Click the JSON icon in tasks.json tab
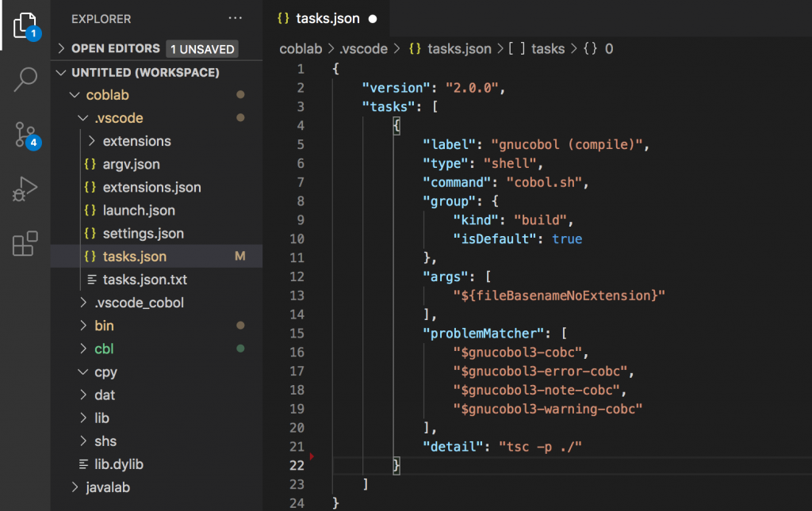Image resolution: width=812 pixels, height=511 pixels. tap(283, 19)
